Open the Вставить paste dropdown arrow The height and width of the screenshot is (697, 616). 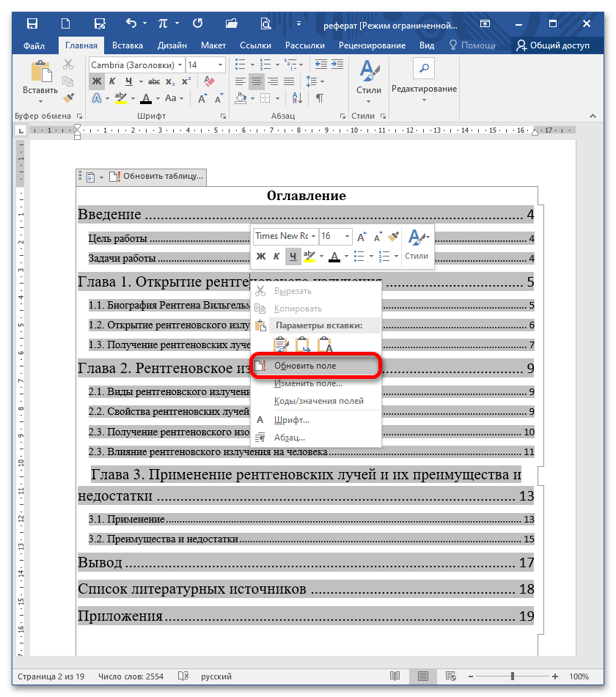click(40, 100)
